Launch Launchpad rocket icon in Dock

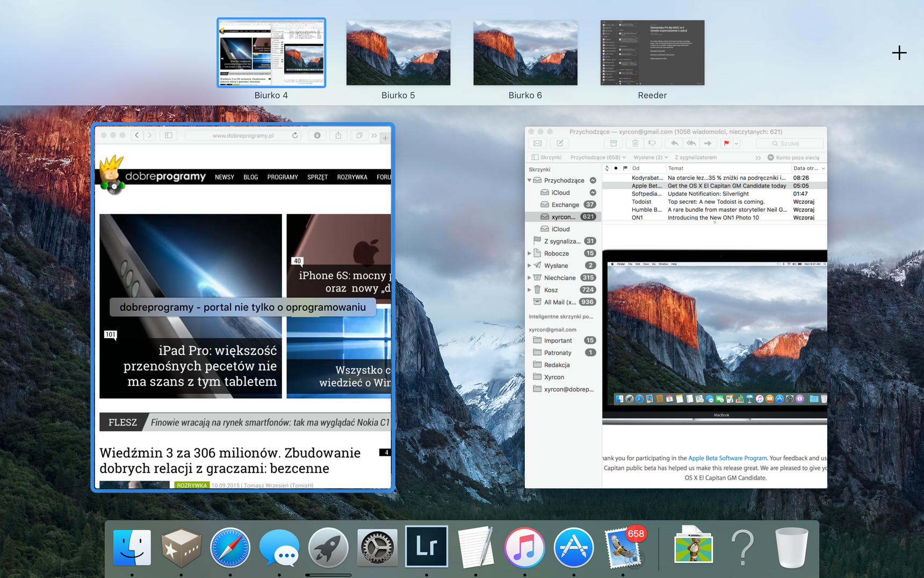coord(328,547)
